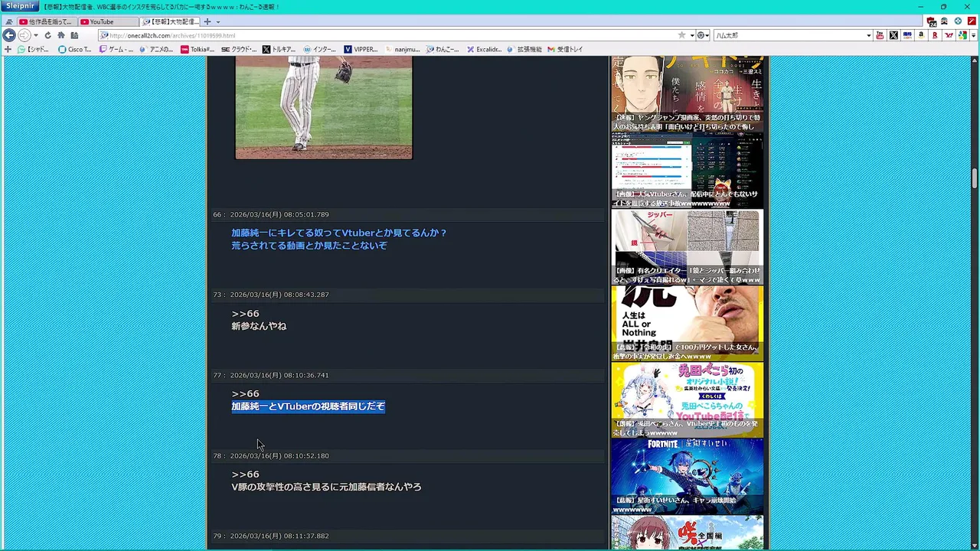Image resolution: width=980 pixels, height=551 pixels.
Task: Search with the Google Maps quick search icon
Action: [x=963, y=35]
